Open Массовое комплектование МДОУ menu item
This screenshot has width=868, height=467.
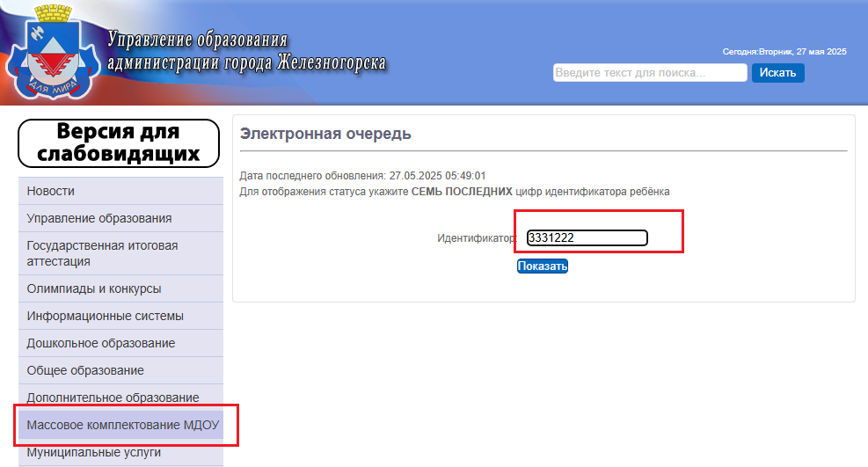click(120, 425)
